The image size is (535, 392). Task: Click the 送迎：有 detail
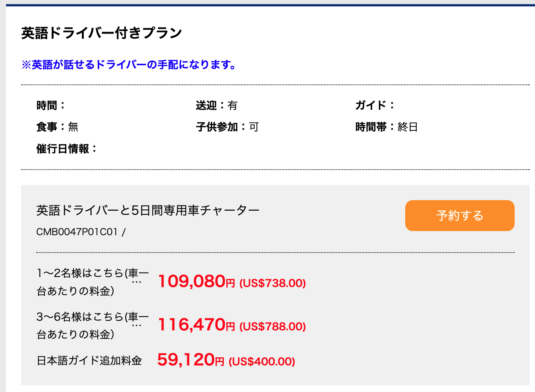tap(217, 106)
